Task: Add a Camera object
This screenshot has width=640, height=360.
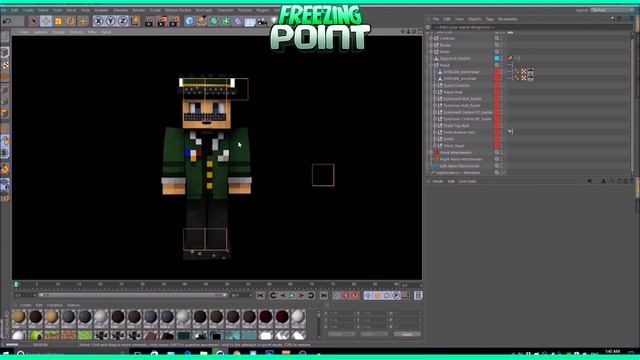Action: click(262, 21)
